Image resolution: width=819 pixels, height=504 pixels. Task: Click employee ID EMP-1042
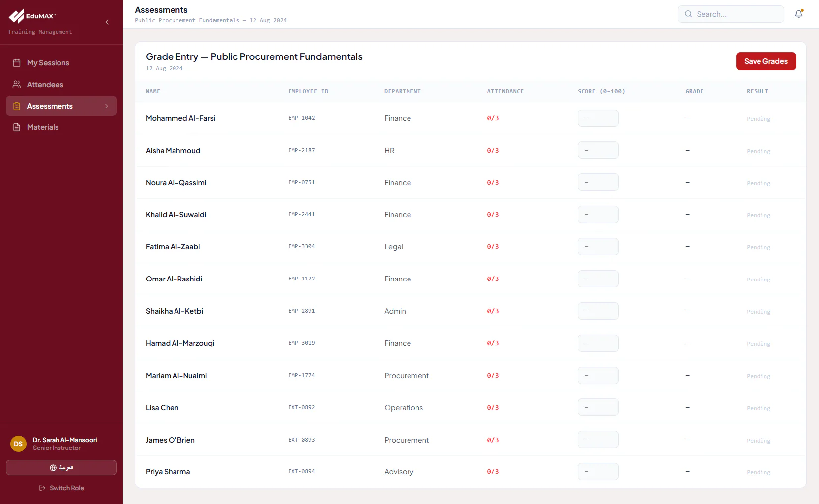click(301, 118)
